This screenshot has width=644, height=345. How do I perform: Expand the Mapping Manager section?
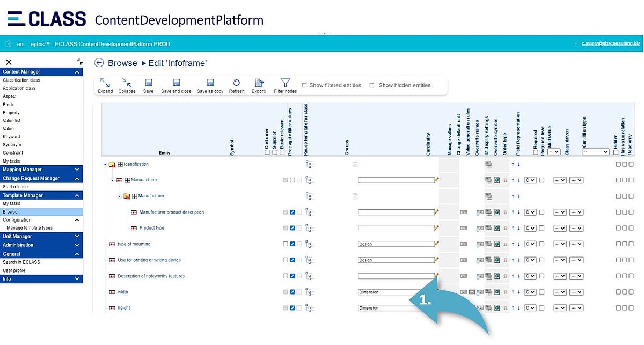[77, 170]
